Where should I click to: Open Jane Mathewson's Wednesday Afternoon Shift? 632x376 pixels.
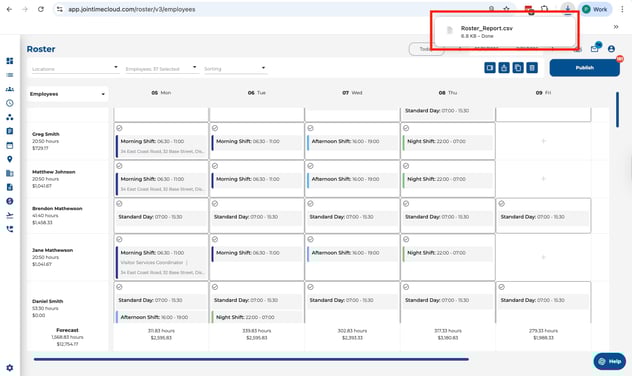[x=352, y=253]
